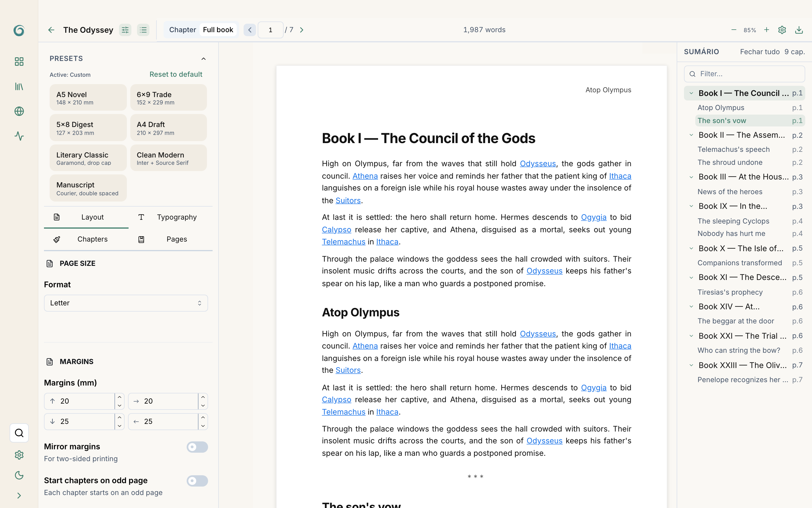Open the activity pulse icon in sidebar
812x508 pixels.
tap(19, 136)
